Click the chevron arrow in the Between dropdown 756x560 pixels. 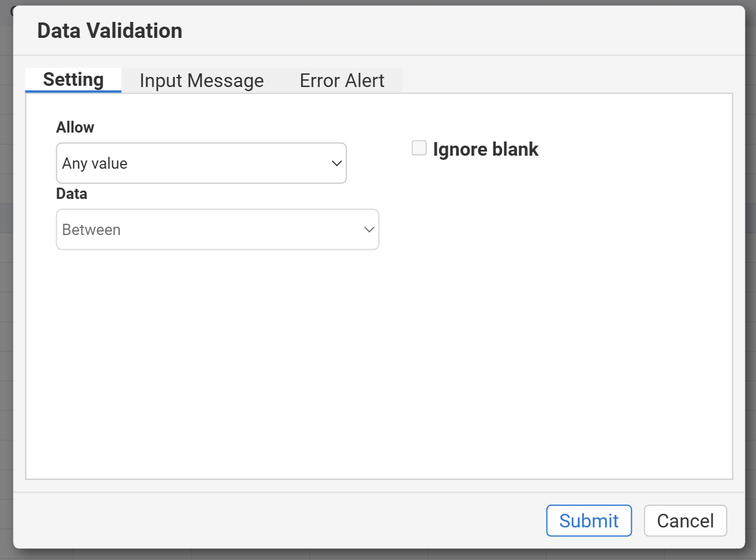click(x=369, y=230)
